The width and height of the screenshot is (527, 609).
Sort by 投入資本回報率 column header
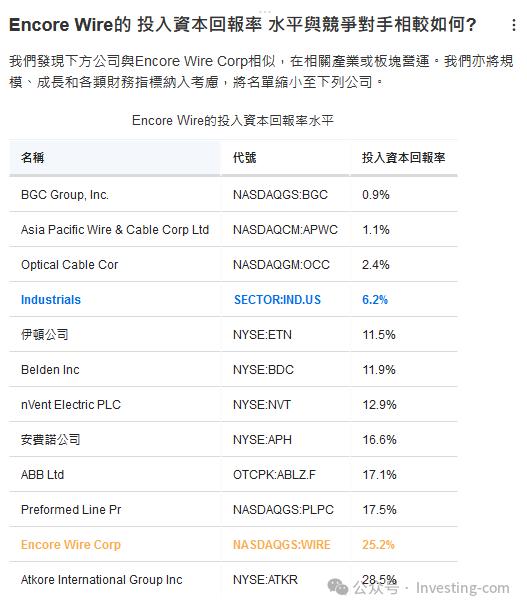404,158
